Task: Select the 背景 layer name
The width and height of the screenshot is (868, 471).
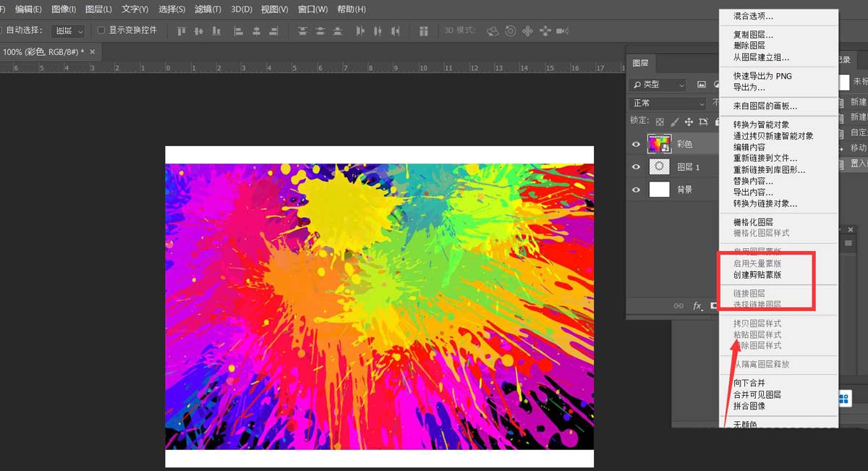Action: click(x=684, y=190)
